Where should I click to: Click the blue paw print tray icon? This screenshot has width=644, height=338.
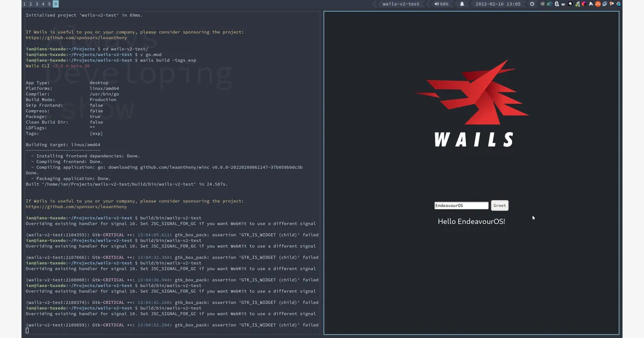pyautogui.click(x=618, y=4)
